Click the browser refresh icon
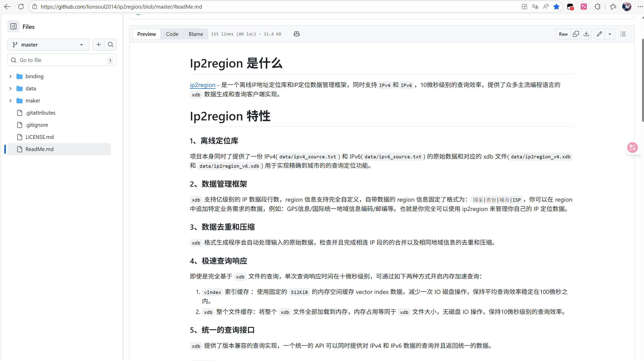The height and width of the screenshot is (361, 644). click(x=21, y=7)
